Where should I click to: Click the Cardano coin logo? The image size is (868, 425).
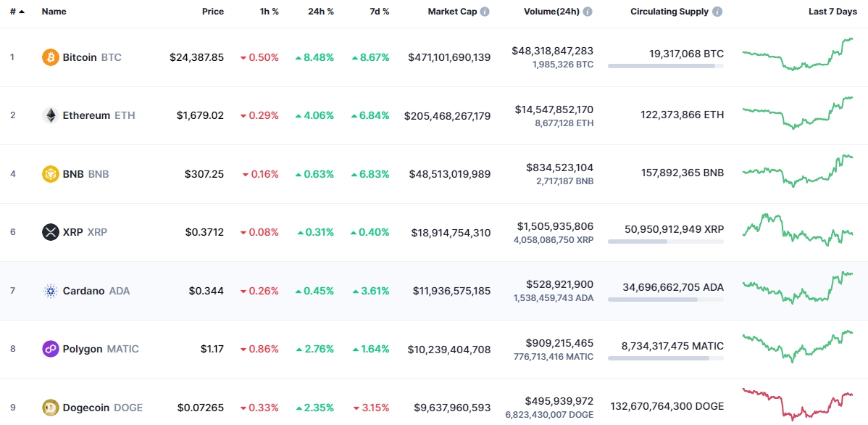(51, 291)
